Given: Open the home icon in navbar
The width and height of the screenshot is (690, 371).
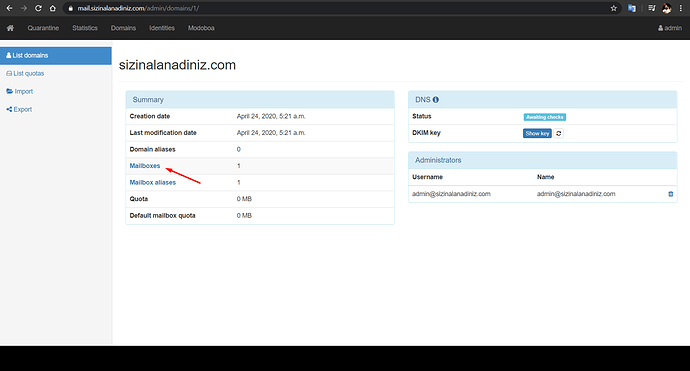Looking at the screenshot, I should click(x=10, y=28).
